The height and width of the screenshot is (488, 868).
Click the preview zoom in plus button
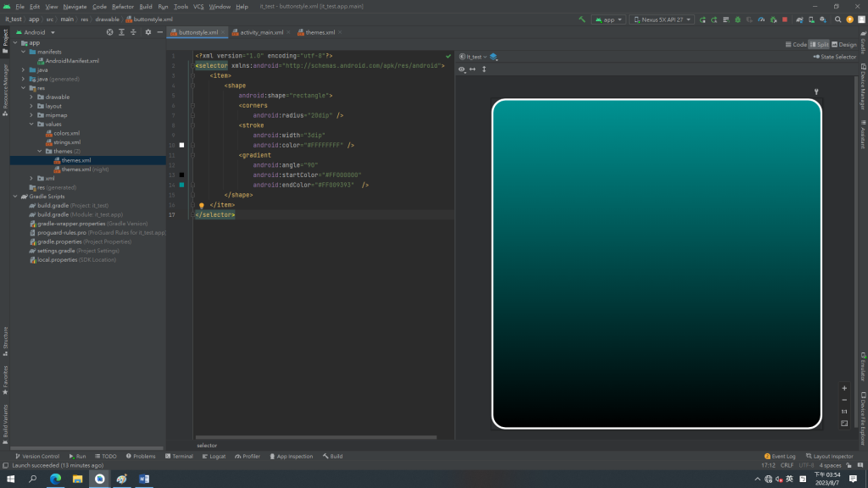(x=844, y=388)
